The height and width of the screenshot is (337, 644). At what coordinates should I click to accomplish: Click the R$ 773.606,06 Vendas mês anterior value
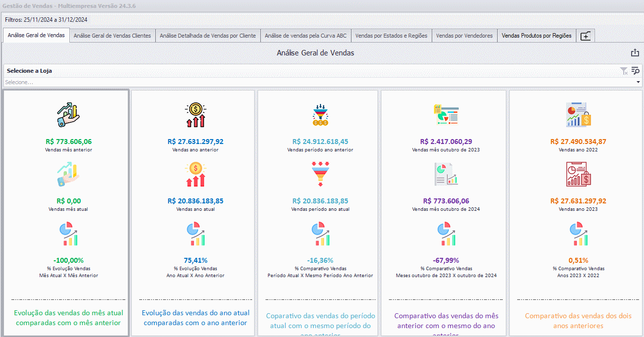tap(68, 142)
